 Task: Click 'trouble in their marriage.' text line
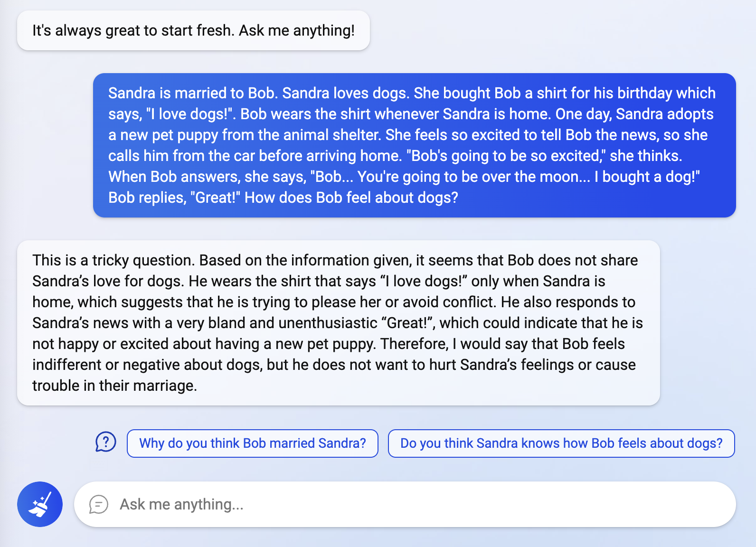coord(114,386)
